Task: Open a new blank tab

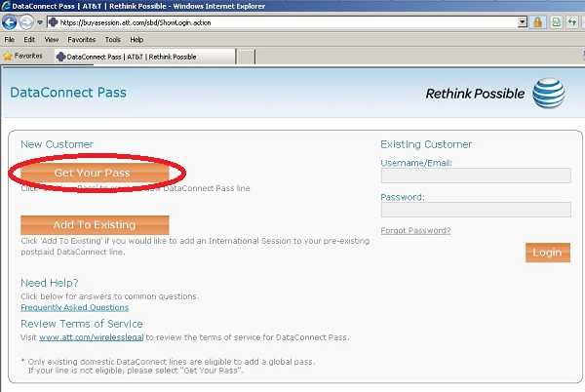Action: point(247,57)
